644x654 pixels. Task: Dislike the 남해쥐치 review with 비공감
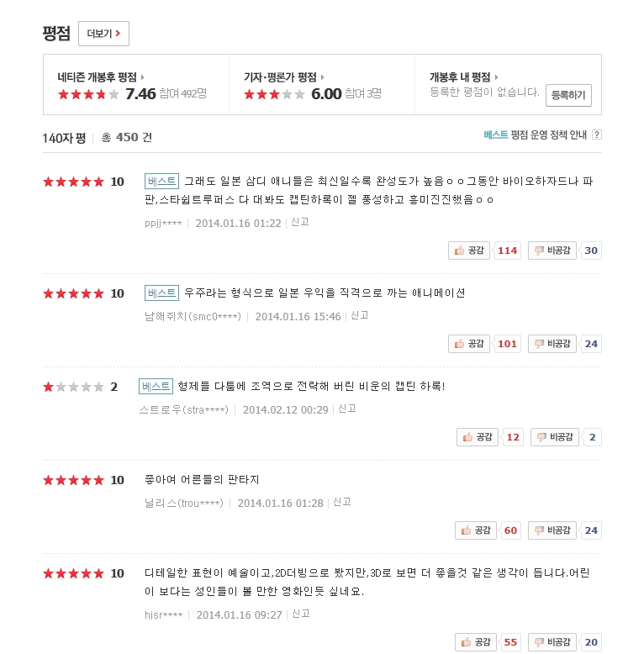tap(552, 344)
